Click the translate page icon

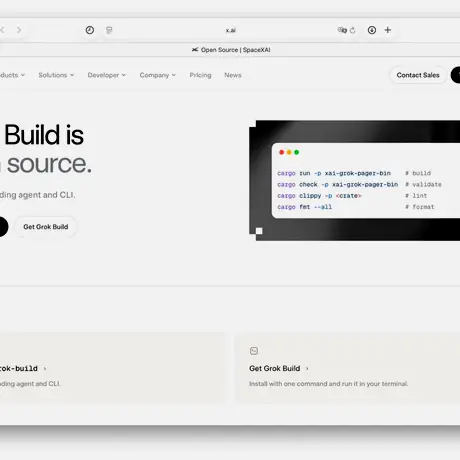point(342,30)
